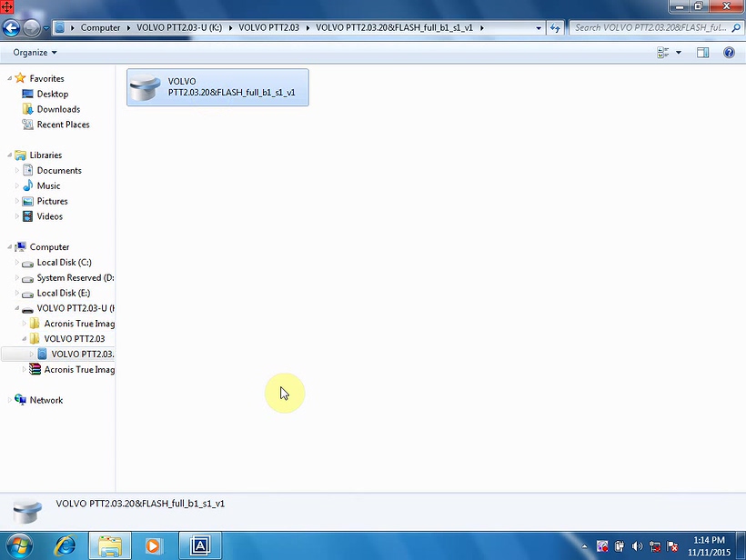Open the address bar previous locations dropdown
The image size is (746, 560).
tap(539, 28)
